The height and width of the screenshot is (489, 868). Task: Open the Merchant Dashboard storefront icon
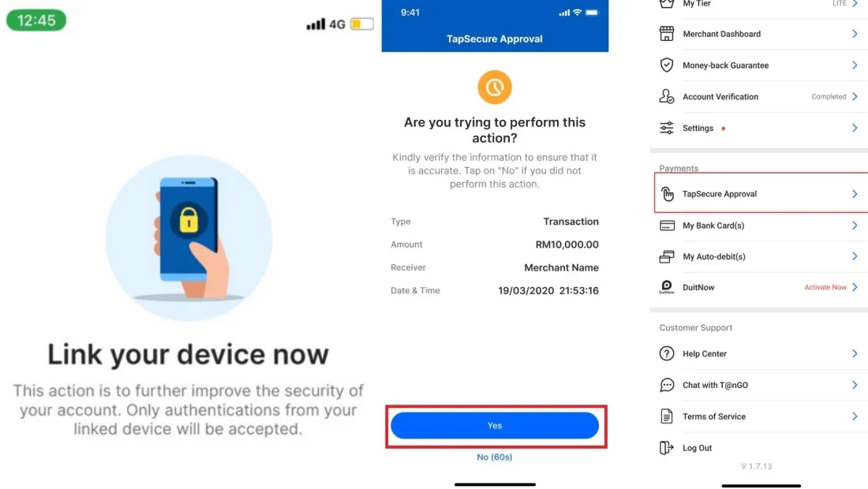point(667,34)
